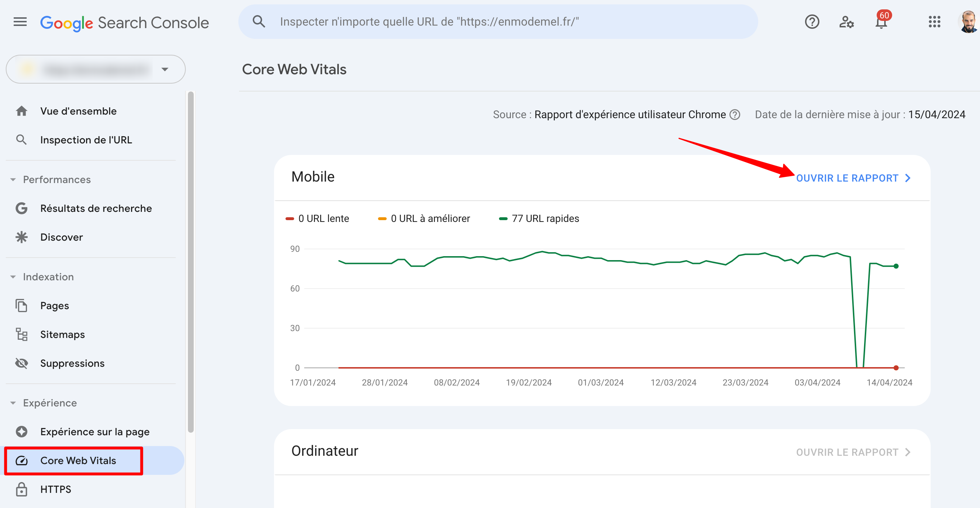Open user settings and permissions icon

(846, 22)
